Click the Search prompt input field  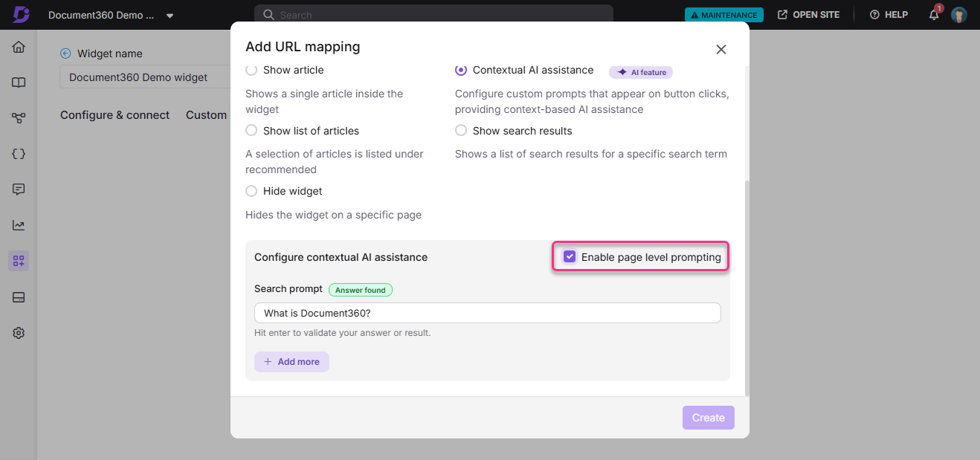tap(487, 313)
